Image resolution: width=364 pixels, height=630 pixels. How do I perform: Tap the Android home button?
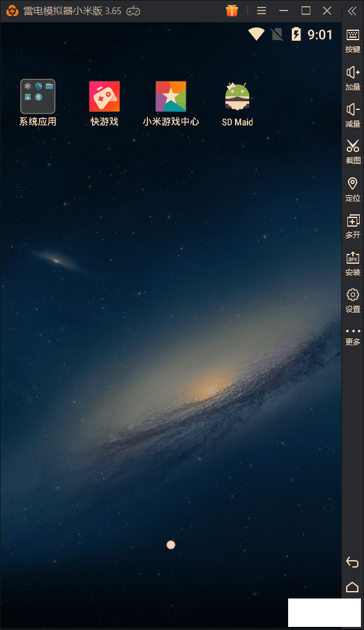(x=352, y=587)
